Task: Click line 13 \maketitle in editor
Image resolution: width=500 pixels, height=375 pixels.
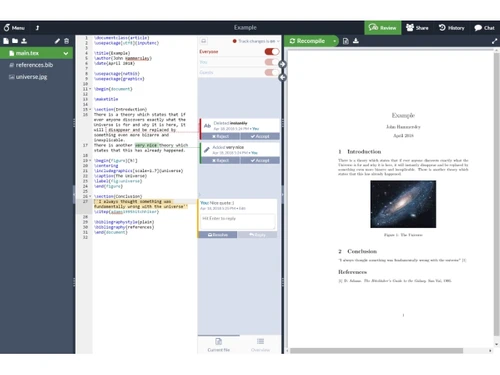Action: click(x=106, y=99)
